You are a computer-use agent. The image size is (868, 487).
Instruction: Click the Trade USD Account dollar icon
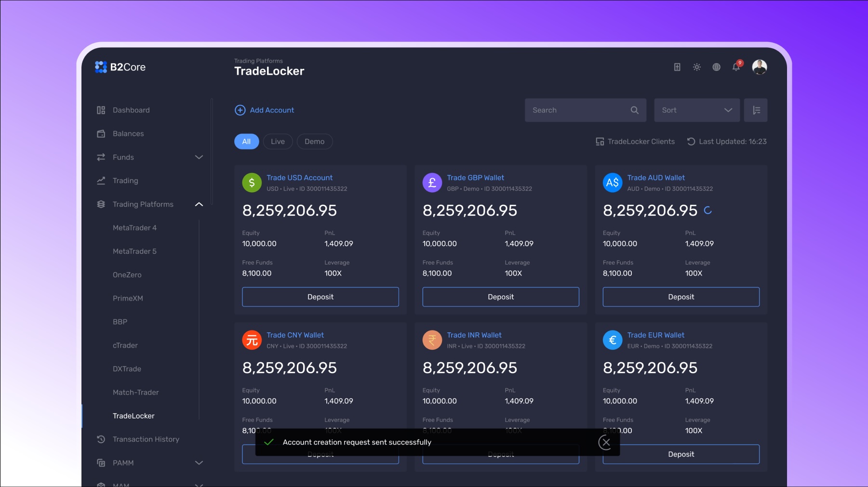(252, 183)
